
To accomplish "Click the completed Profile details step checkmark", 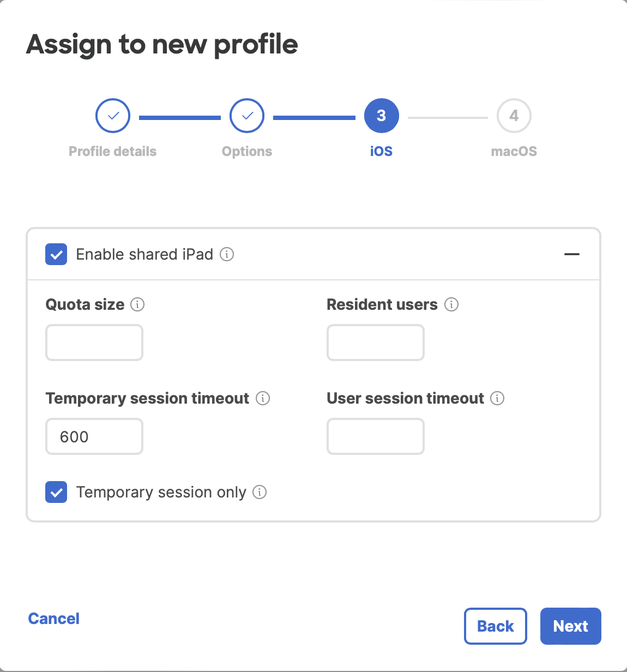I will 112,116.
